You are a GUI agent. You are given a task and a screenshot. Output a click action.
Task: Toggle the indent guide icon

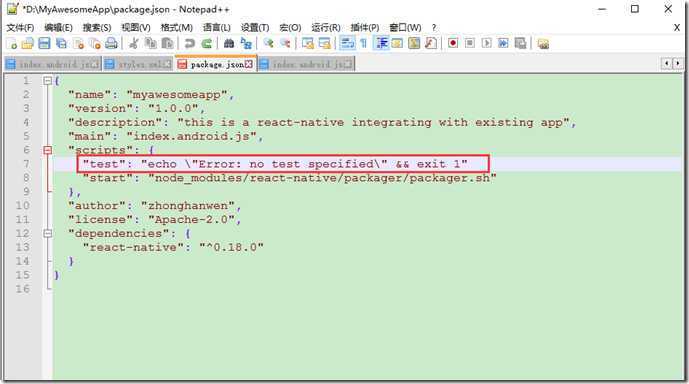tap(381, 43)
